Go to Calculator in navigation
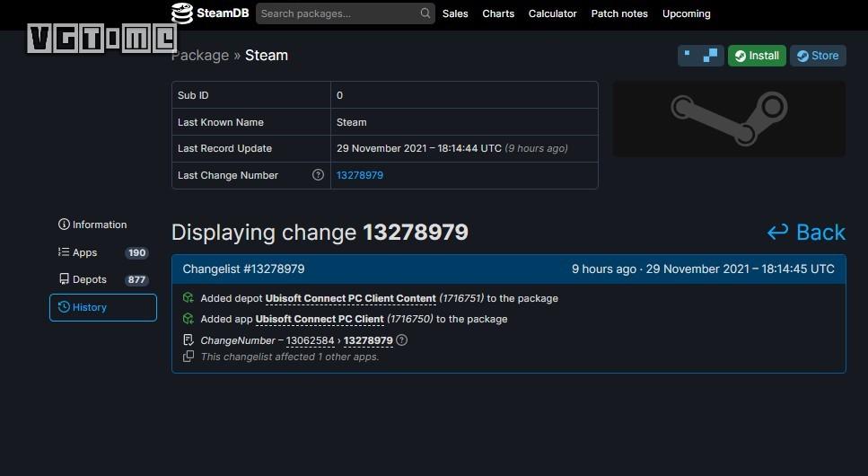868x476 pixels. [552, 13]
